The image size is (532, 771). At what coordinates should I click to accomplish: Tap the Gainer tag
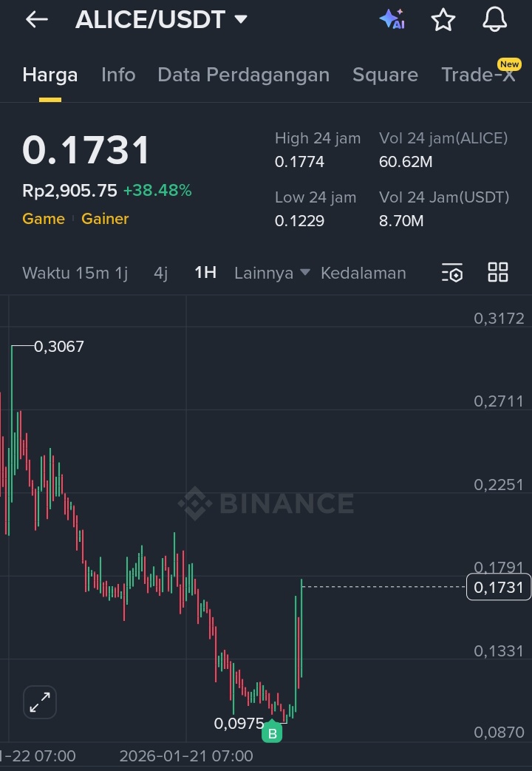tap(105, 219)
